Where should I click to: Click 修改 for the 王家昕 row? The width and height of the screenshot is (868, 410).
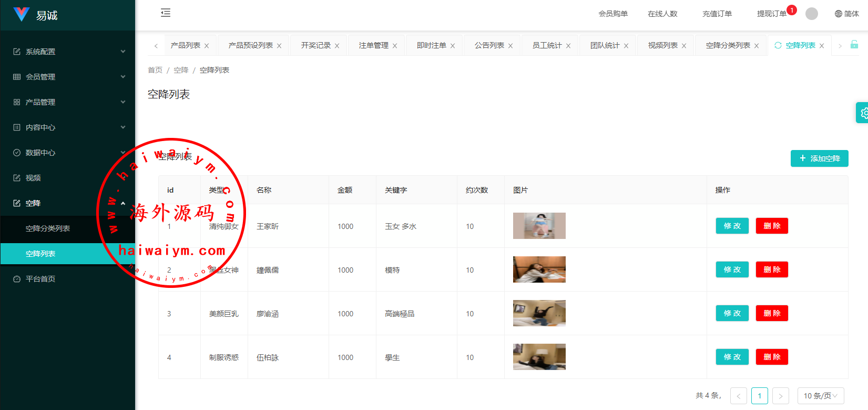(x=732, y=226)
